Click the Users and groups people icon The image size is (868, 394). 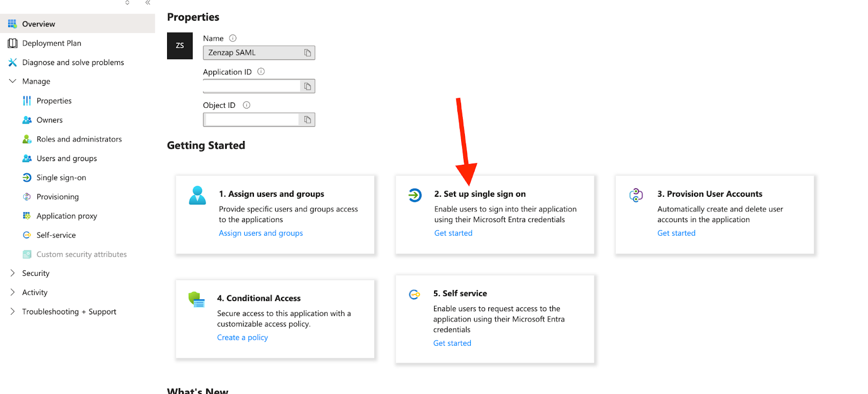[x=27, y=158]
